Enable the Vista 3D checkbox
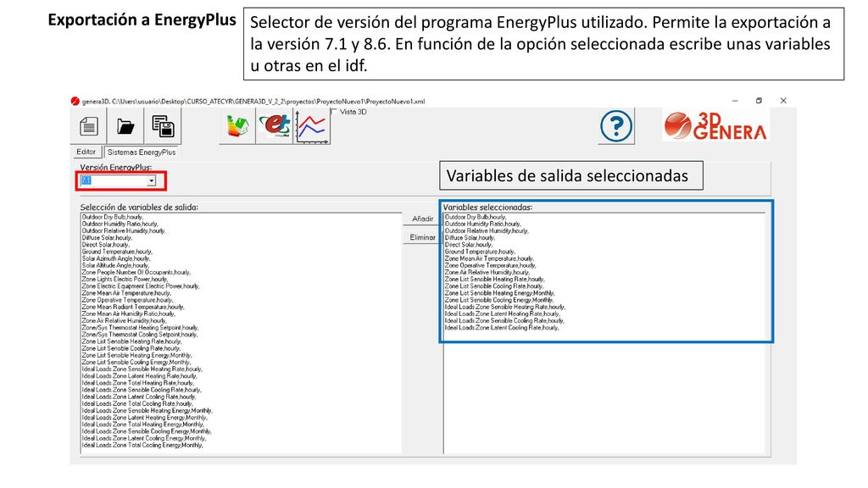 pyautogui.click(x=334, y=112)
